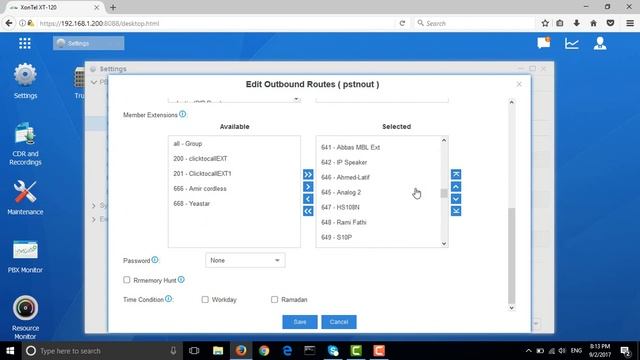Select '649 - S10P' entry
This screenshot has height=360, width=640.
pos(378,237)
